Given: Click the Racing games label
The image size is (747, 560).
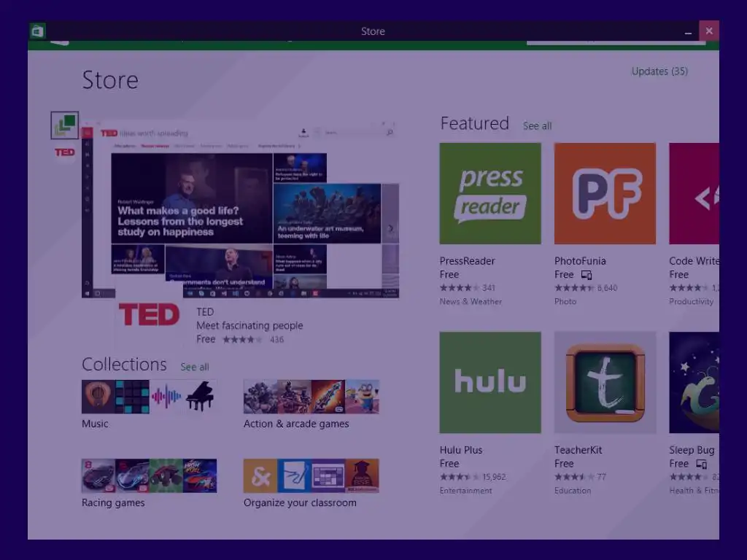Looking at the screenshot, I should tap(113, 503).
